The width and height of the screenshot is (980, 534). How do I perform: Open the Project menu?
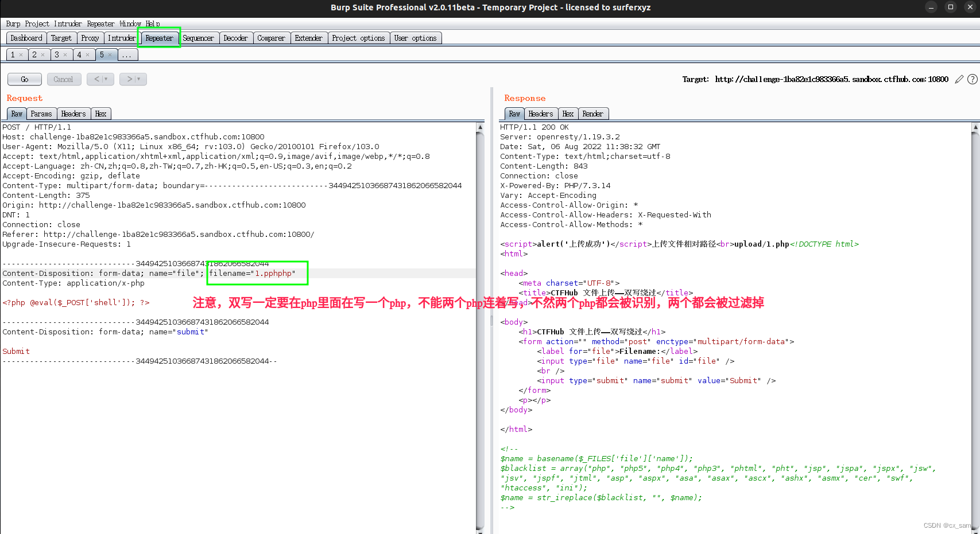[x=37, y=24]
